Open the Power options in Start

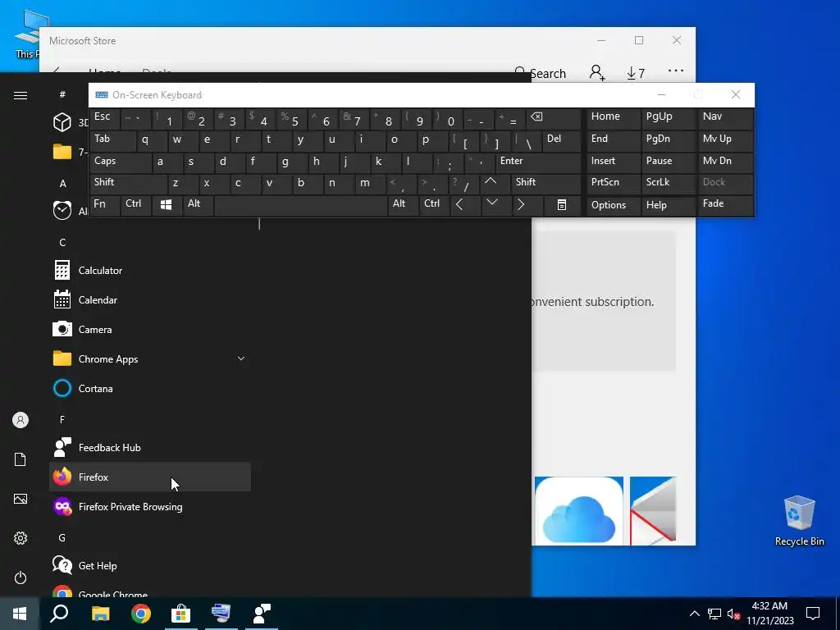pyautogui.click(x=21, y=577)
